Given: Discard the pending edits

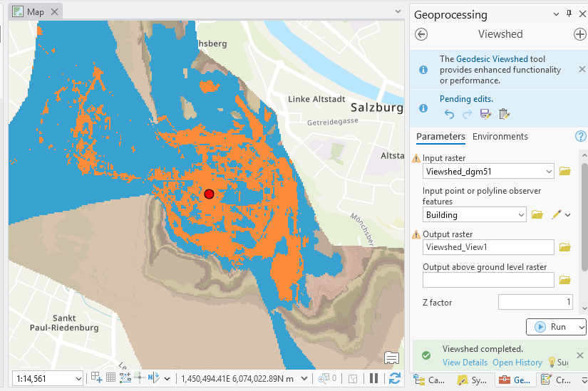Looking at the screenshot, I should click(504, 114).
